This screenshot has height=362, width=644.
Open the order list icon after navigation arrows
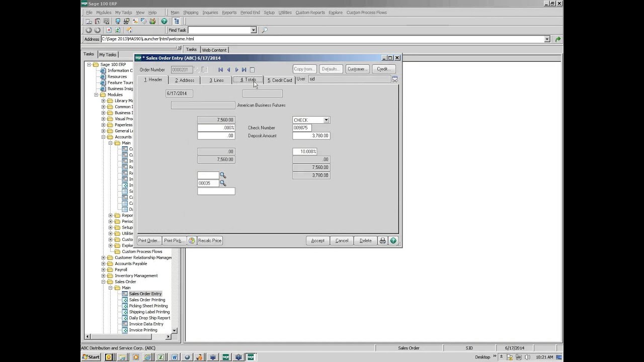[252, 70]
